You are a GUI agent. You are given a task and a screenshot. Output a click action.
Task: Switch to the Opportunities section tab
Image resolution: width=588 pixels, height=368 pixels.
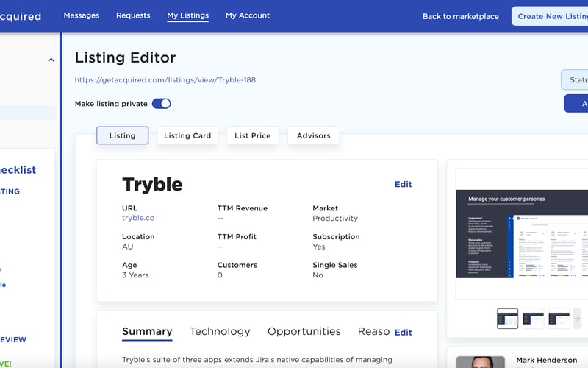point(304,332)
